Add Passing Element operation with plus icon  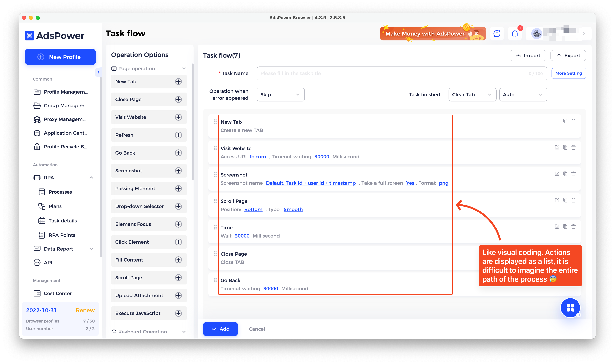[x=178, y=189]
